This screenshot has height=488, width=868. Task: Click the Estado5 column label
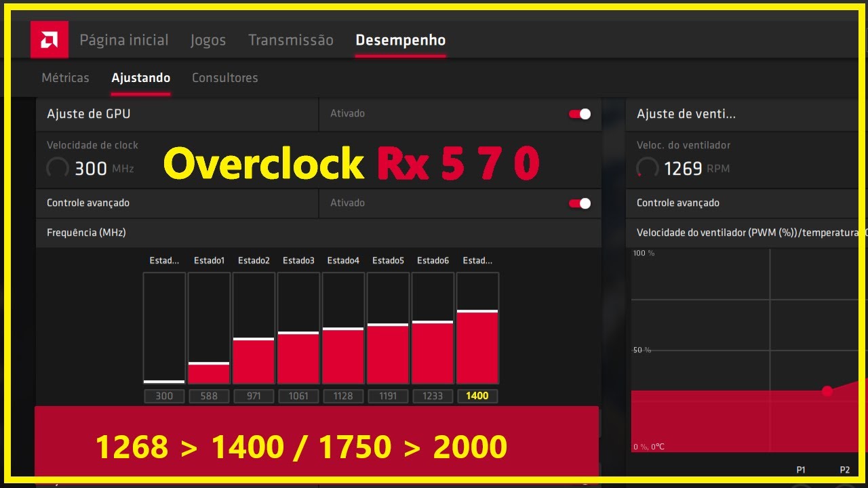tap(388, 260)
